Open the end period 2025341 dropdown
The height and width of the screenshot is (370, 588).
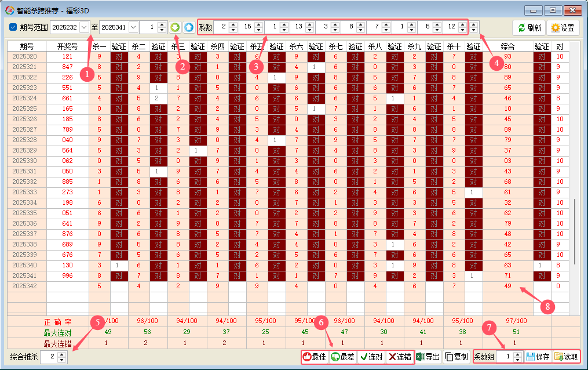(133, 27)
